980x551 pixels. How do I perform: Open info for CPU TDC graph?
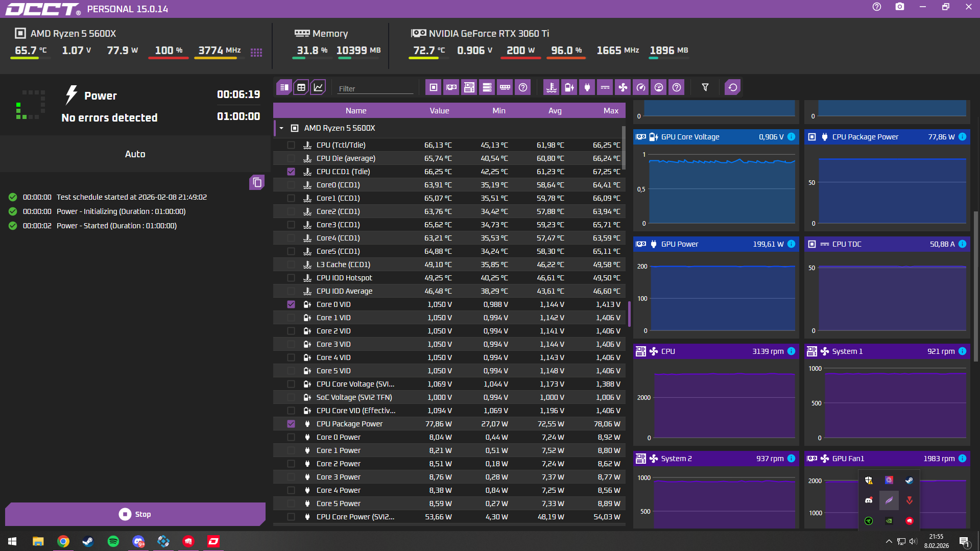point(962,244)
